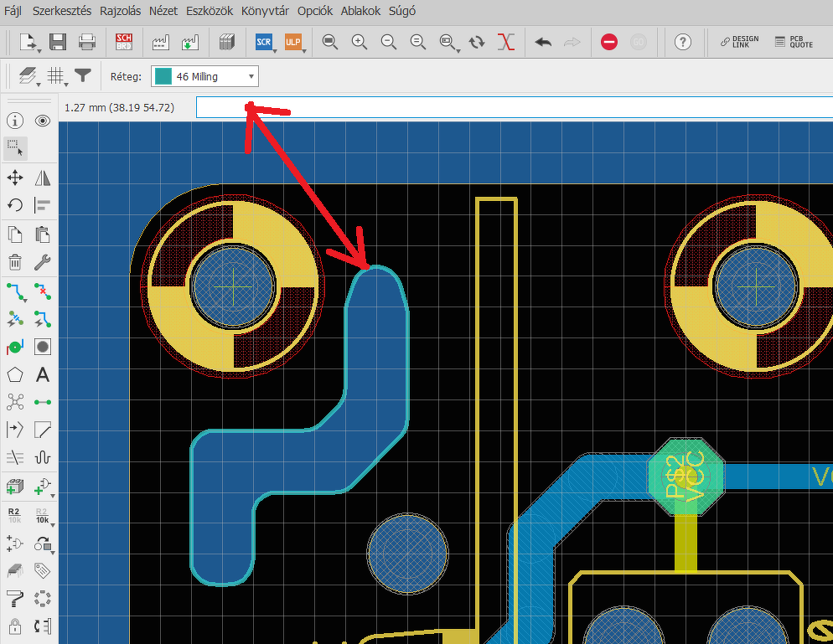
Task: Click the PCB QUOTE button
Action: coord(794,42)
